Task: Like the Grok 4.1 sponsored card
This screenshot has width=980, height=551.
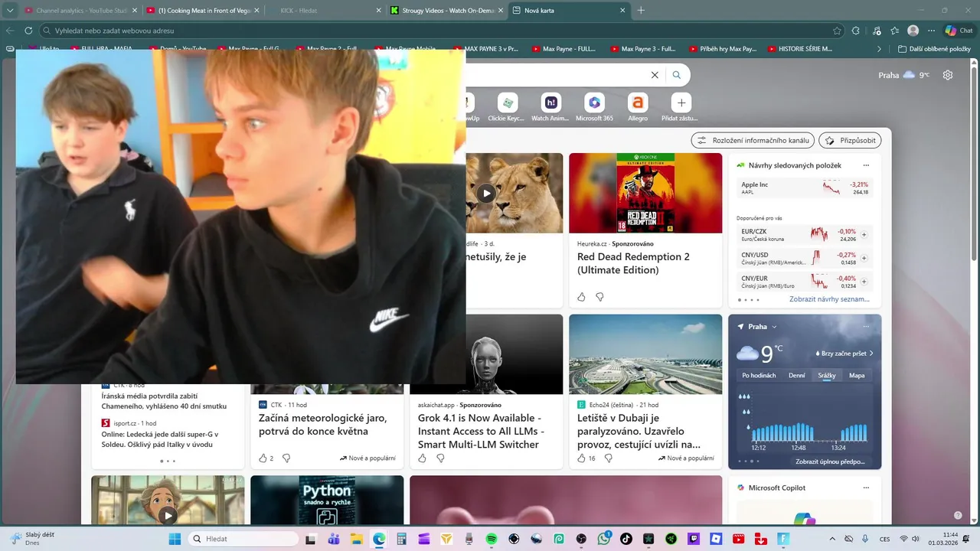Action: [x=422, y=458]
